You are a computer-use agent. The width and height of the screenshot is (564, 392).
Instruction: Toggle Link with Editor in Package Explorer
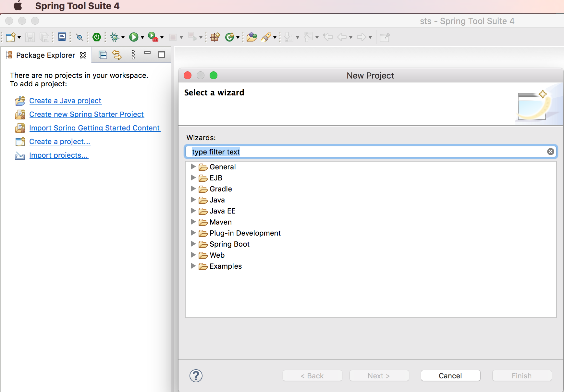117,55
